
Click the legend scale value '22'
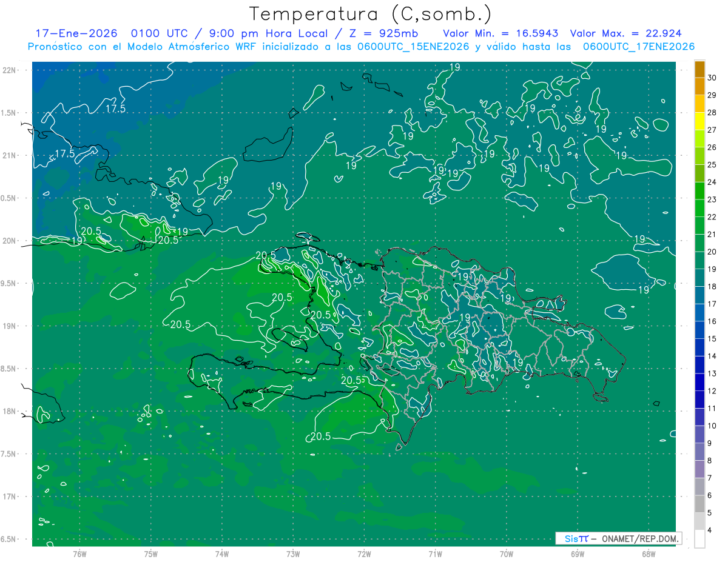click(712, 217)
